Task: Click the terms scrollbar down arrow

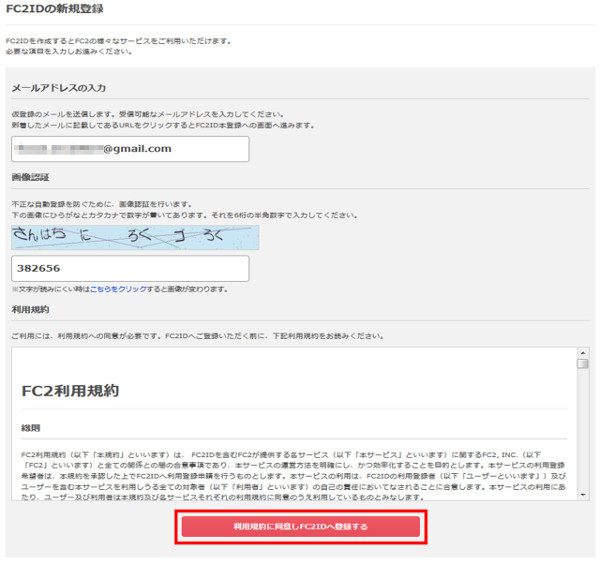Action: 583,495
